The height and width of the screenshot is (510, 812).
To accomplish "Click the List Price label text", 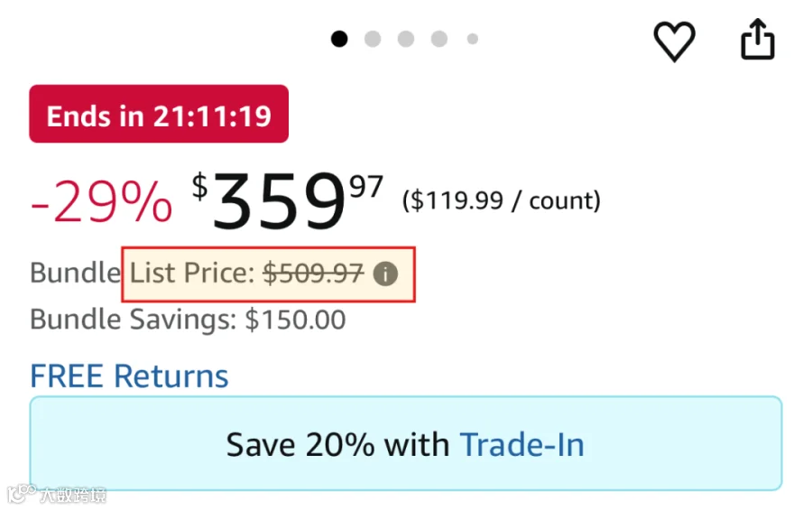I will tap(191, 273).
